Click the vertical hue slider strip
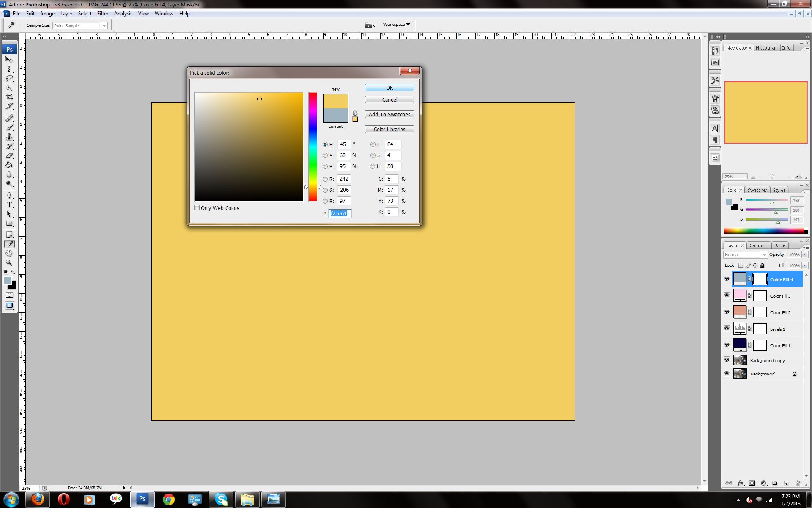The width and height of the screenshot is (812, 508). click(313, 146)
